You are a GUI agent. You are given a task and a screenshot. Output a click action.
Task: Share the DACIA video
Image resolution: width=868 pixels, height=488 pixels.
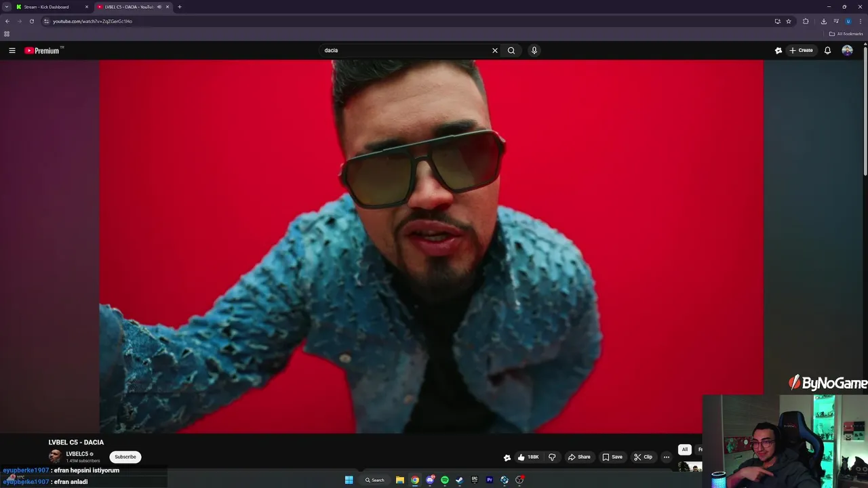point(579,457)
